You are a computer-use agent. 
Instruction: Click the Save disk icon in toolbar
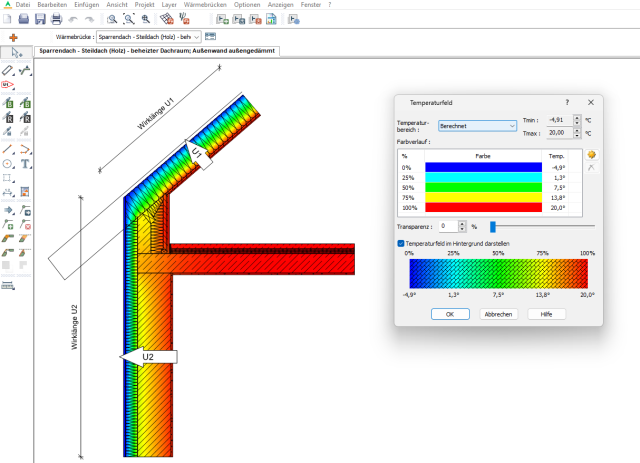(x=39, y=19)
